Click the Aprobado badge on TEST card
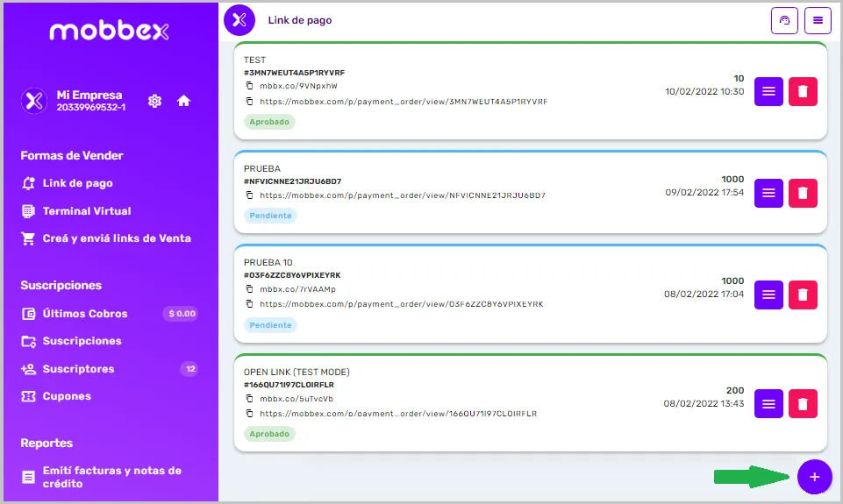Image resolution: width=843 pixels, height=504 pixels. point(269,122)
